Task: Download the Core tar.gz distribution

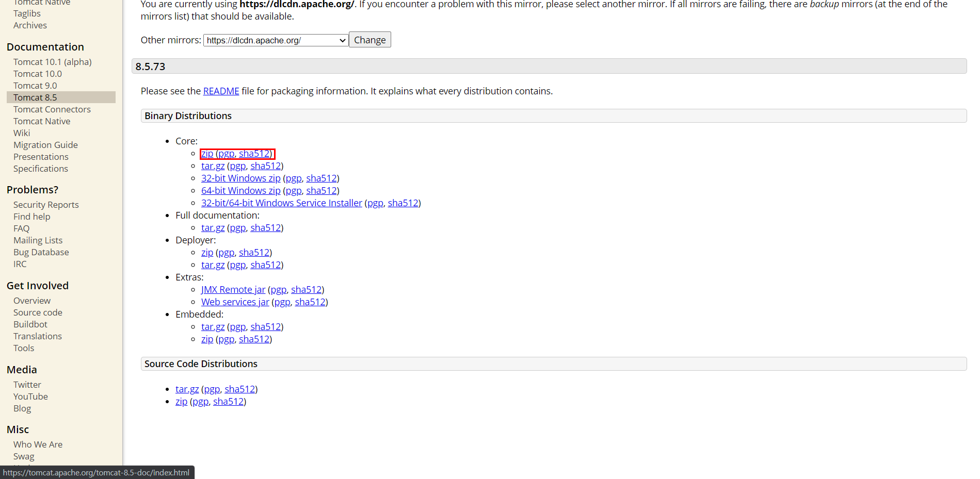Action: point(213,166)
